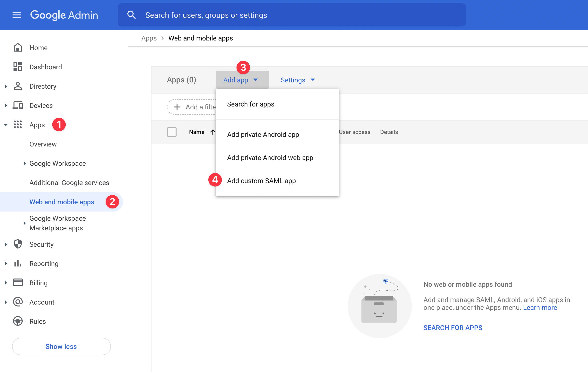Click the empty box illustration
The width and height of the screenshot is (588, 372).
coord(379,306)
